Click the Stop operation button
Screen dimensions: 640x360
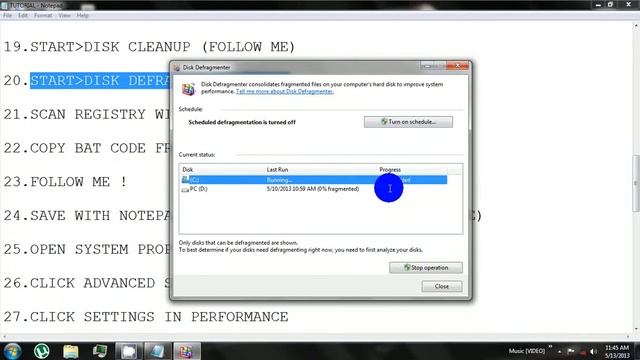click(x=426, y=268)
